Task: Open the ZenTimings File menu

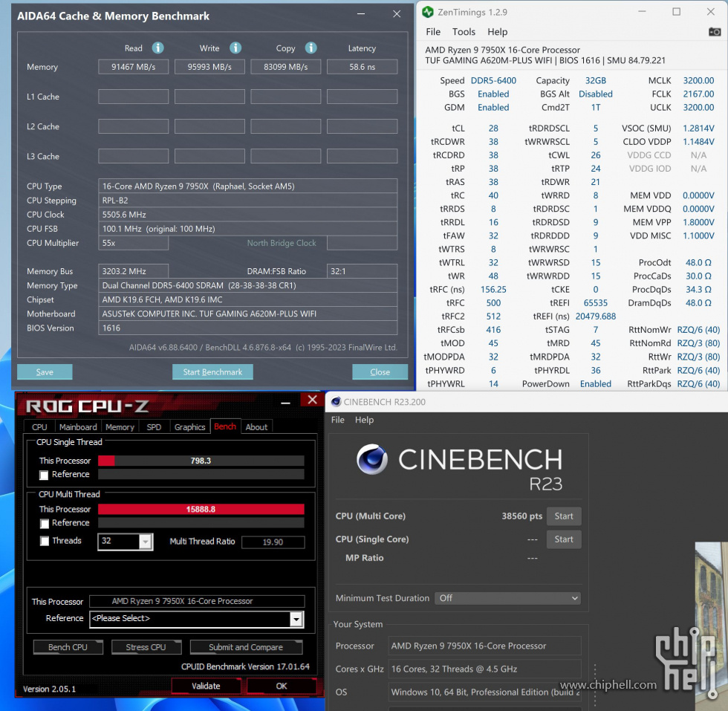Action: coord(432,32)
